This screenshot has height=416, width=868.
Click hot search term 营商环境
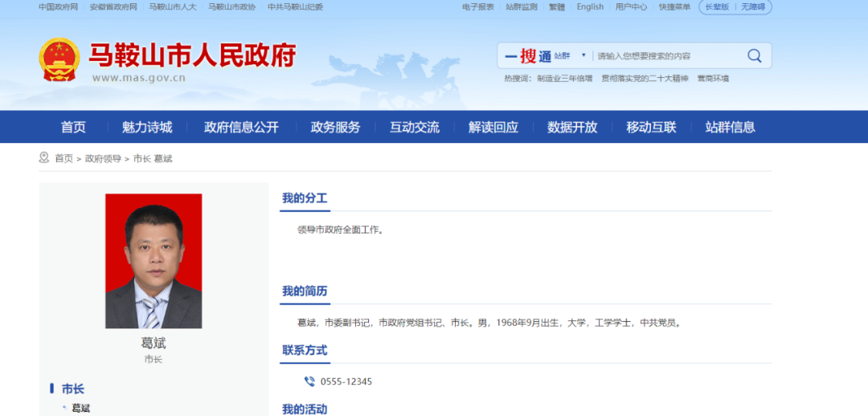[x=713, y=79]
